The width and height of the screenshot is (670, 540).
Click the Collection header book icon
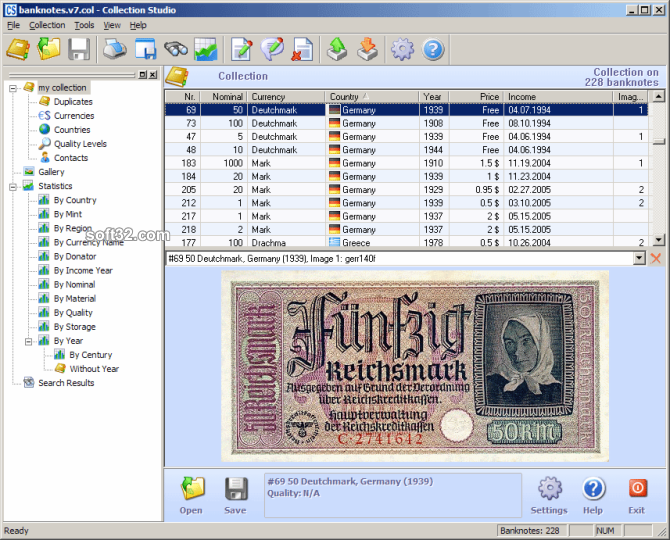pyautogui.click(x=177, y=77)
